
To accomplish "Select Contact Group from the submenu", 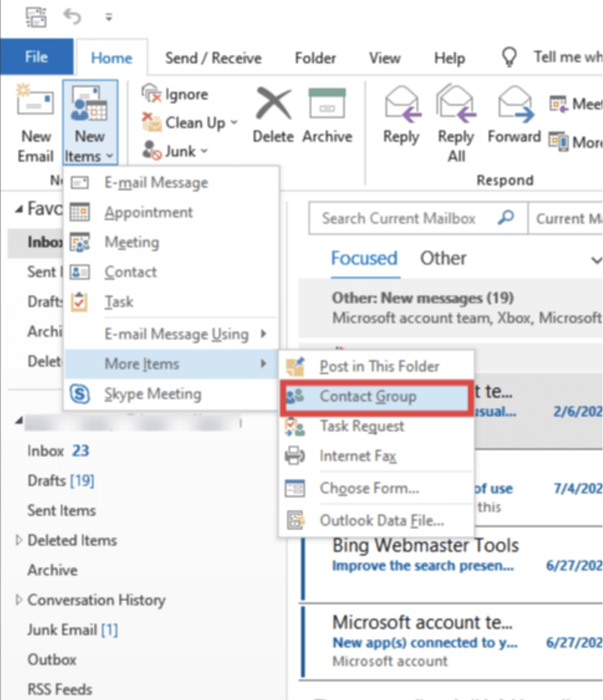I will click(x=368, y=396).
